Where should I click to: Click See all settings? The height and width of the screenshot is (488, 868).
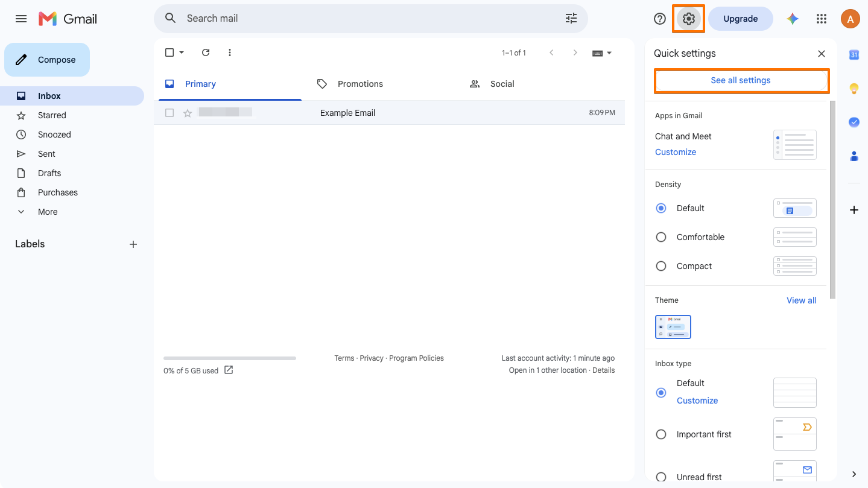tap(741, 80)
